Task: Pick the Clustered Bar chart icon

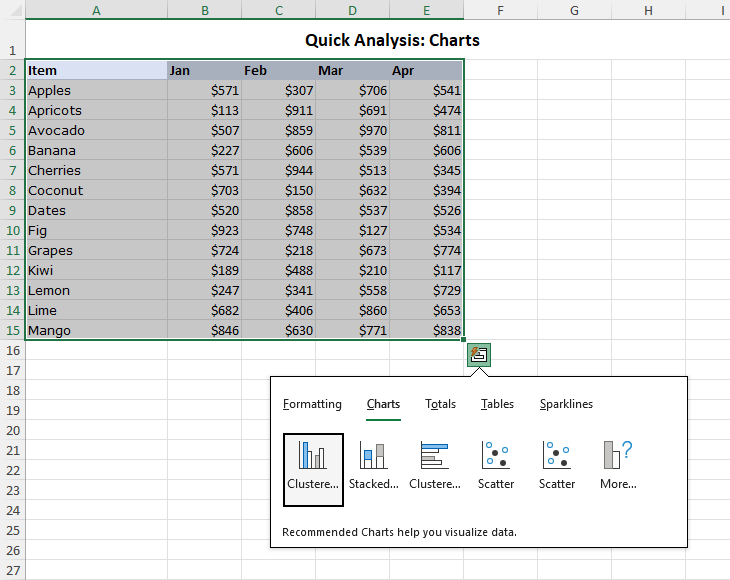Action: click(435, 470)
